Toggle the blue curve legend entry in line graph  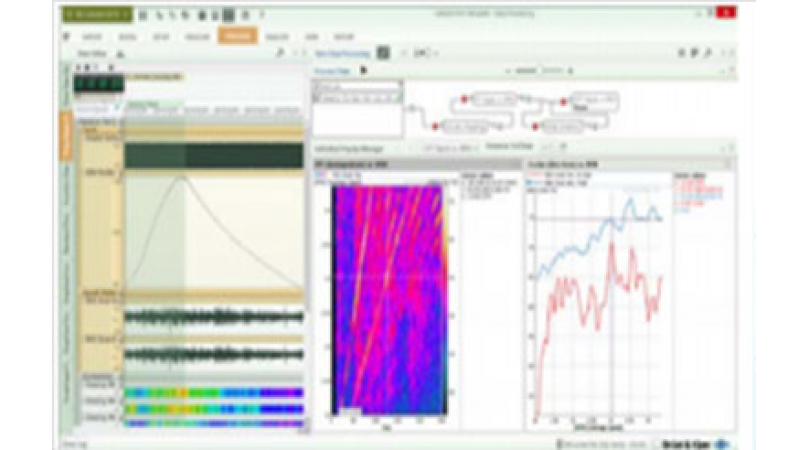(x=534, y=180)
